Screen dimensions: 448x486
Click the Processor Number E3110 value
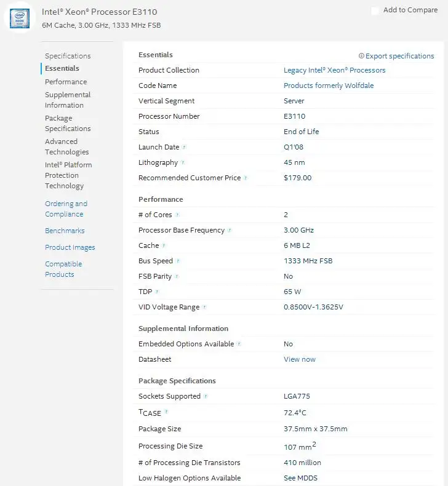(x=295, y=116)
